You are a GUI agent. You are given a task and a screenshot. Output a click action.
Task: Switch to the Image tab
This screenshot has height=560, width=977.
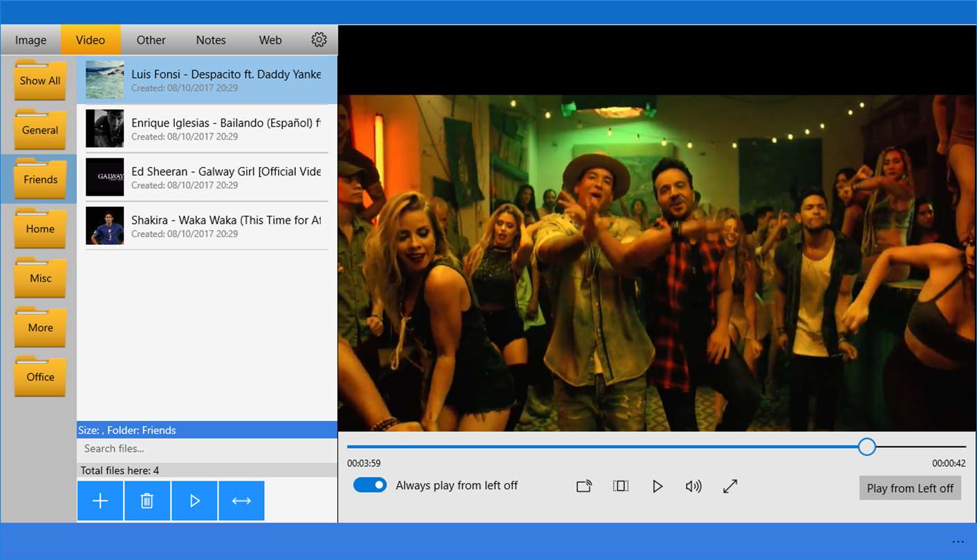click(31, 40)
